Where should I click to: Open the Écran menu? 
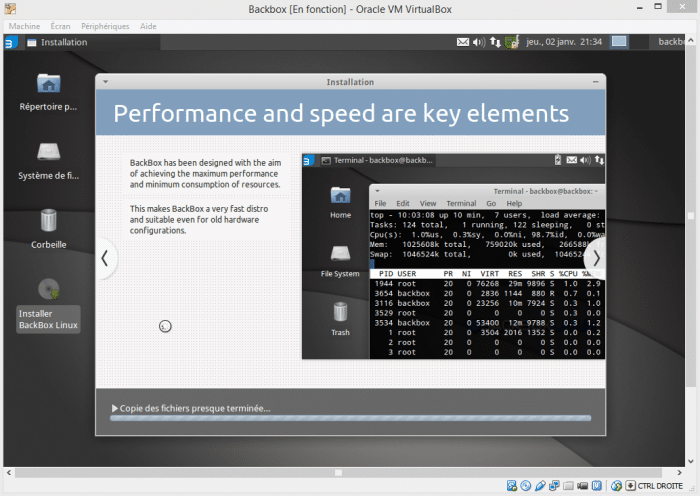pos(60,26)
